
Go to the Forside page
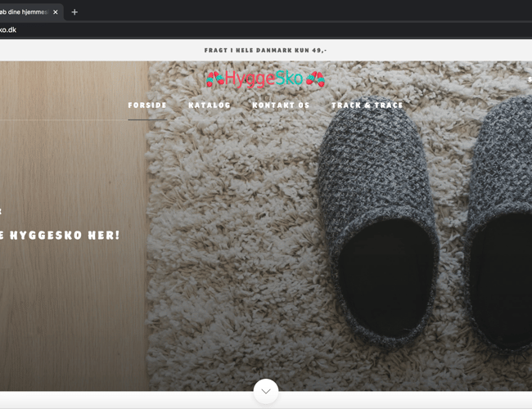[x=147, y=106]
